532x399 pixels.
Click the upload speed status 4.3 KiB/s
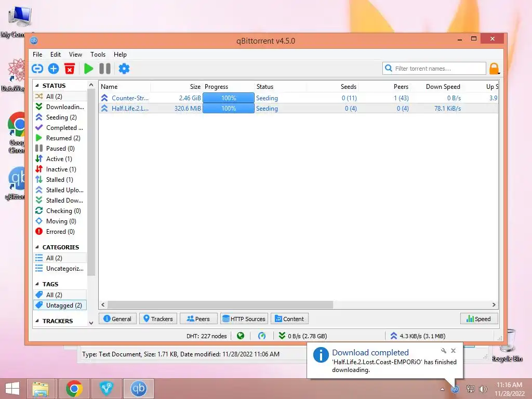click(x=418, y=336)
